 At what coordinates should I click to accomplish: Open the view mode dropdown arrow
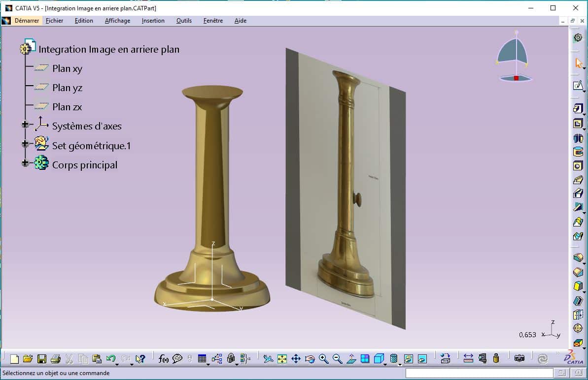pos(400,364)
